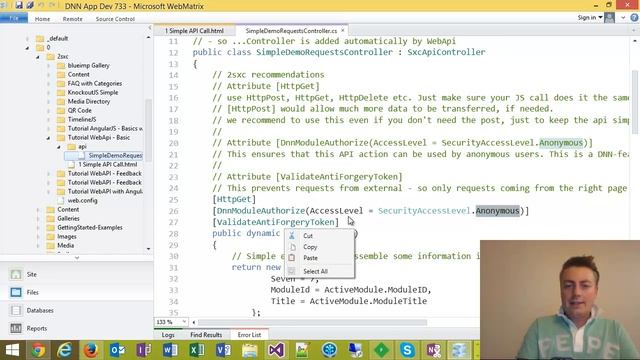This screenshot has height=360, width=640.
Task: Launch Firefox from the taskbar
Action: coord(91,350)
